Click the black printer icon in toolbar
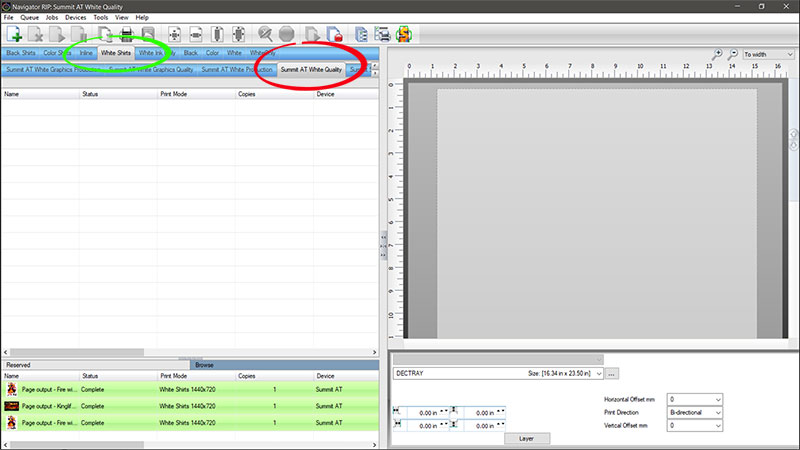Screen dimensions: 800x450 (127, 34)
